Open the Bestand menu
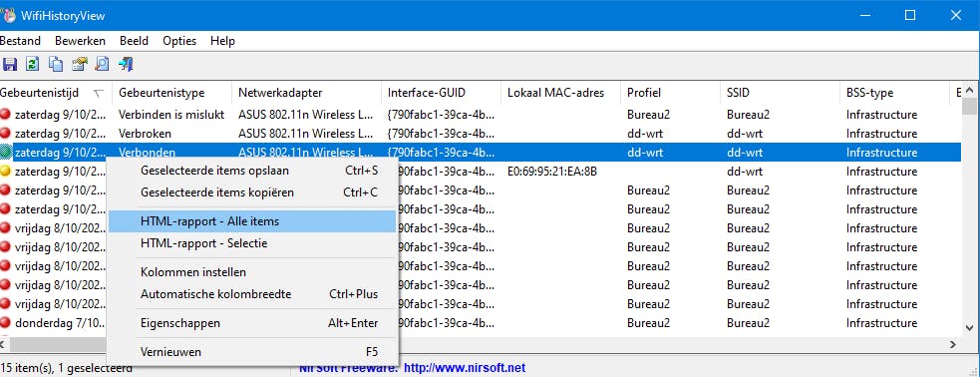The image size is (980, 377). (x=20, y=41)
